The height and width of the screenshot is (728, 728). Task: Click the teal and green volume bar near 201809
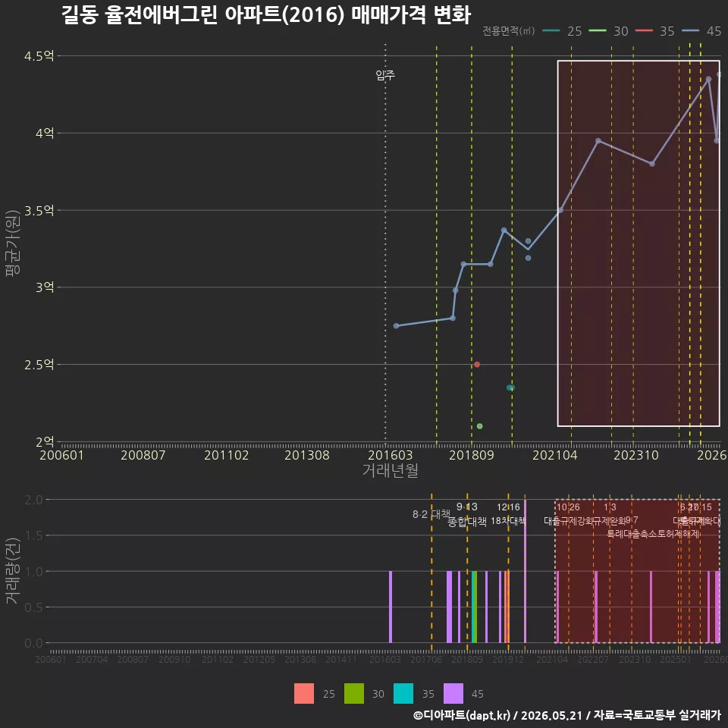474,607
